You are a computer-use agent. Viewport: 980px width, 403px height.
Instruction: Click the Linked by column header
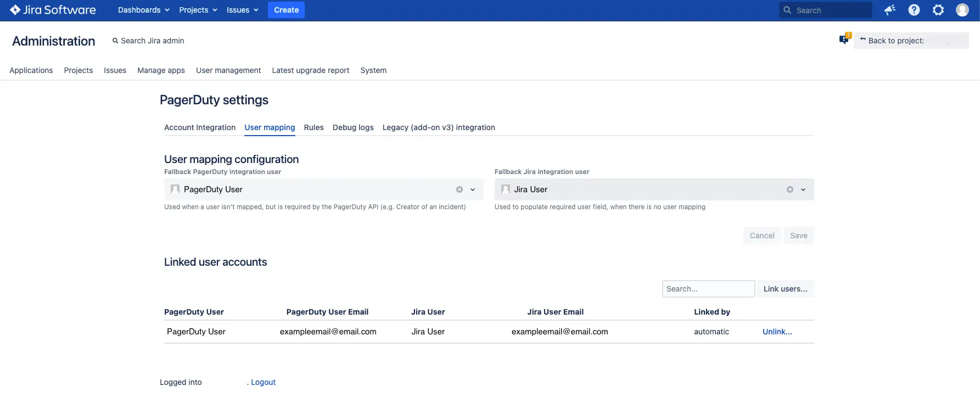tap(712, 312)
